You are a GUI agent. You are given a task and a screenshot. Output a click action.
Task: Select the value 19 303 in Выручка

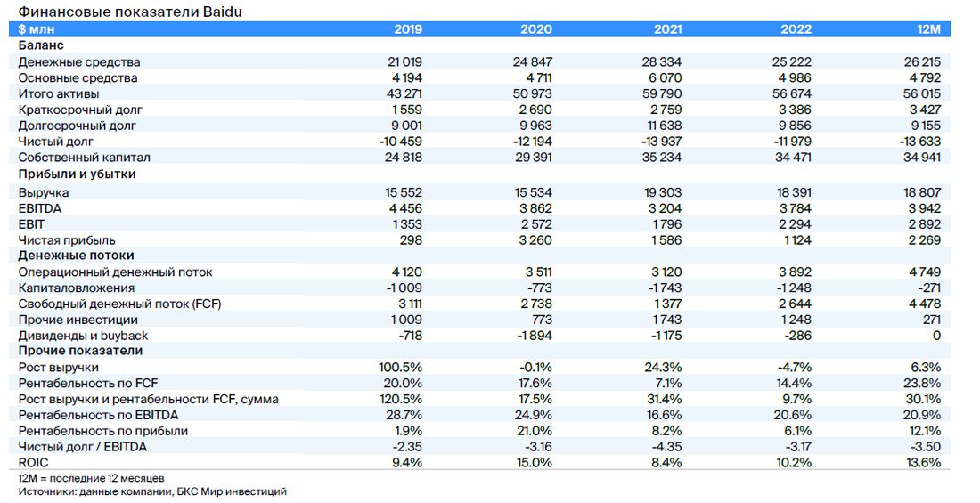[664, 192]
